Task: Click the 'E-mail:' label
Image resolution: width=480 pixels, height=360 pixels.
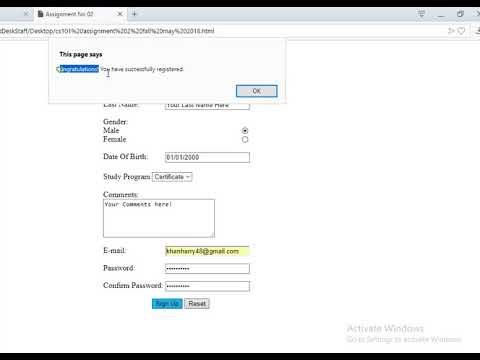Action: point(115,250)
